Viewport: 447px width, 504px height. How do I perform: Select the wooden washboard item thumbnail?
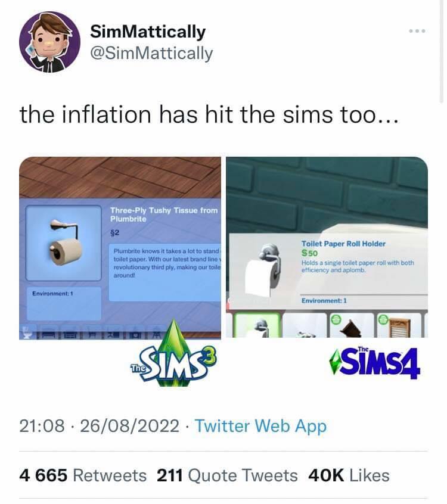(x=399, y=325)
